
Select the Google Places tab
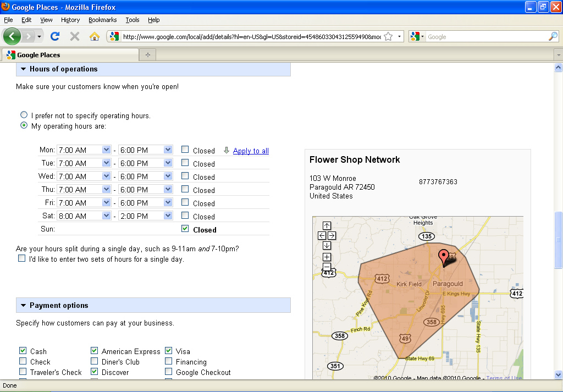pos(70,55)
